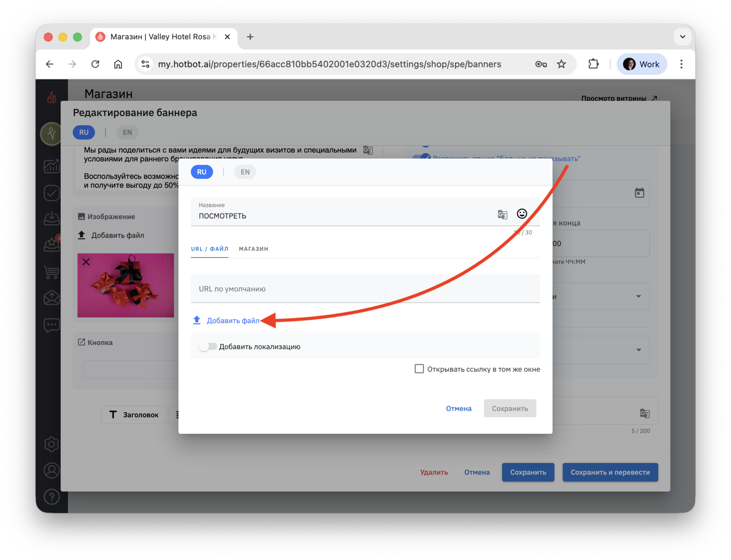Open the shopping cart icon in the sidebar
Viewport: 731px width, 560px height.
click(51, 272)
